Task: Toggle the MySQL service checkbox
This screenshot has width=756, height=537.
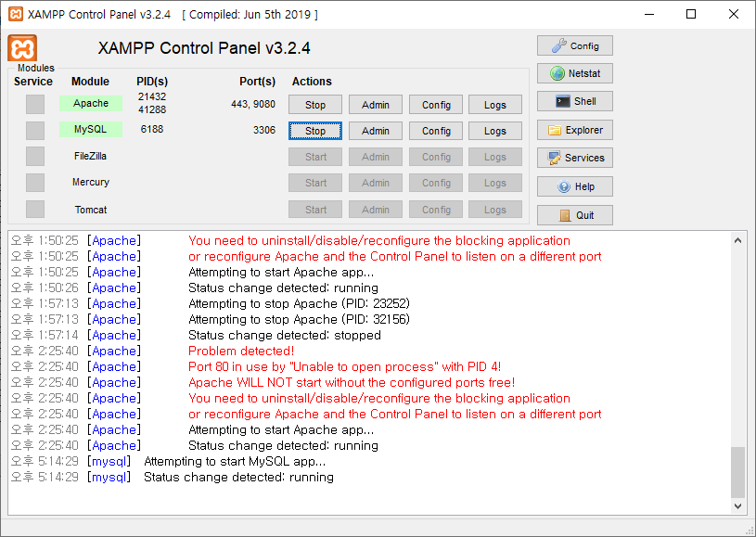Action: tap(35, 130)
